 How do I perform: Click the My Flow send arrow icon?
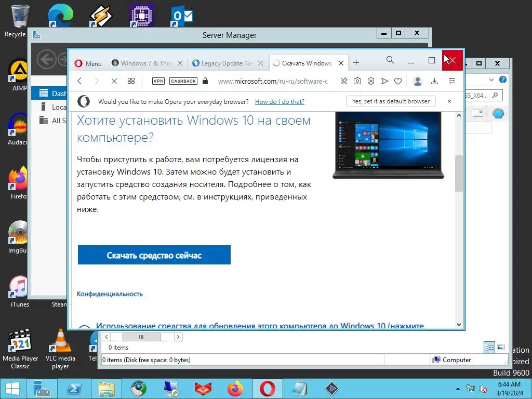pos(384,81)
